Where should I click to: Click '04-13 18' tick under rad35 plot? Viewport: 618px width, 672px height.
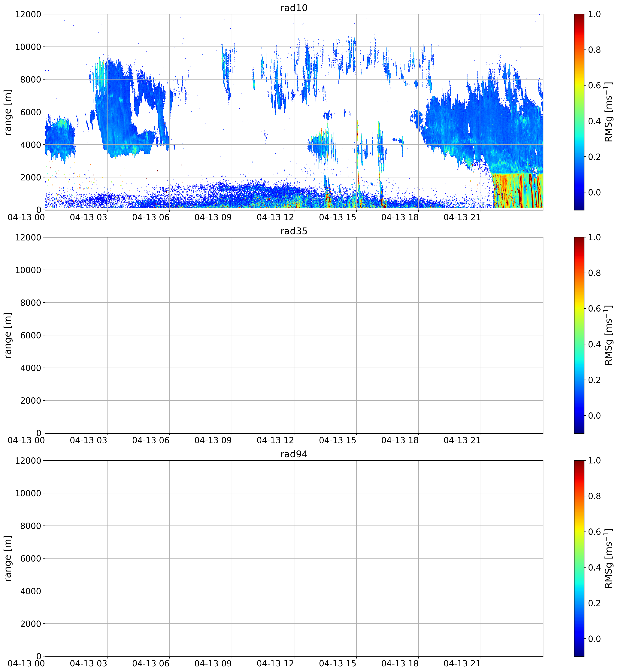pyautogui.click(x=400, y=441)
